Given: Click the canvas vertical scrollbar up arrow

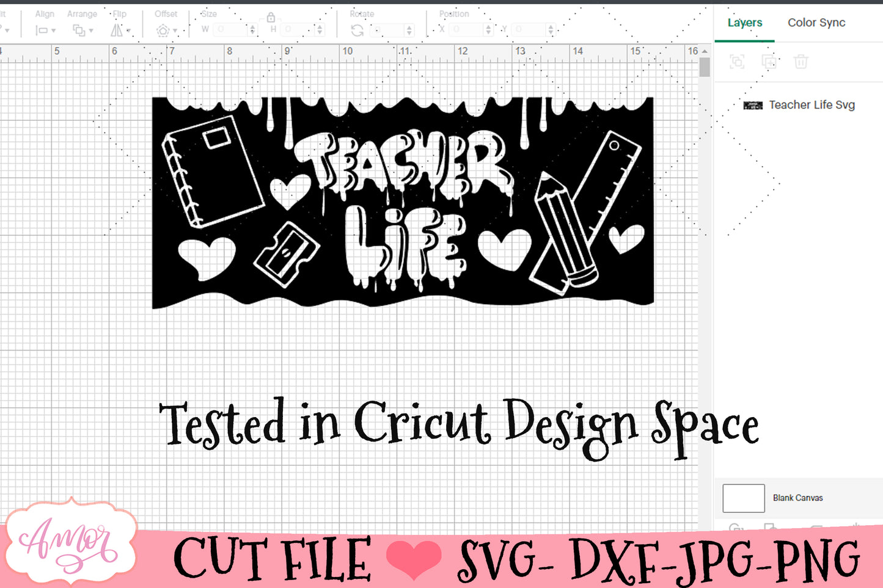Looking at the screenshot, I should pyautogui.click(x=705, y=51).
